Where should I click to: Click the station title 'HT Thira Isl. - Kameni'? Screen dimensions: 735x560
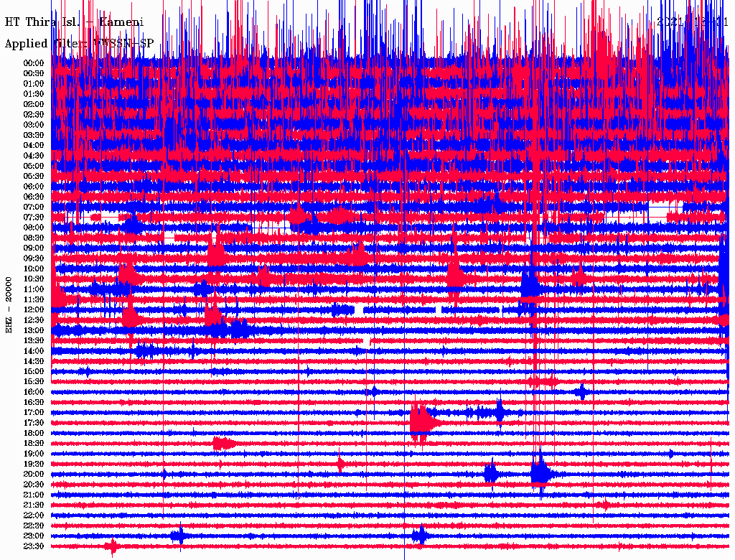[x=74, y=22]
